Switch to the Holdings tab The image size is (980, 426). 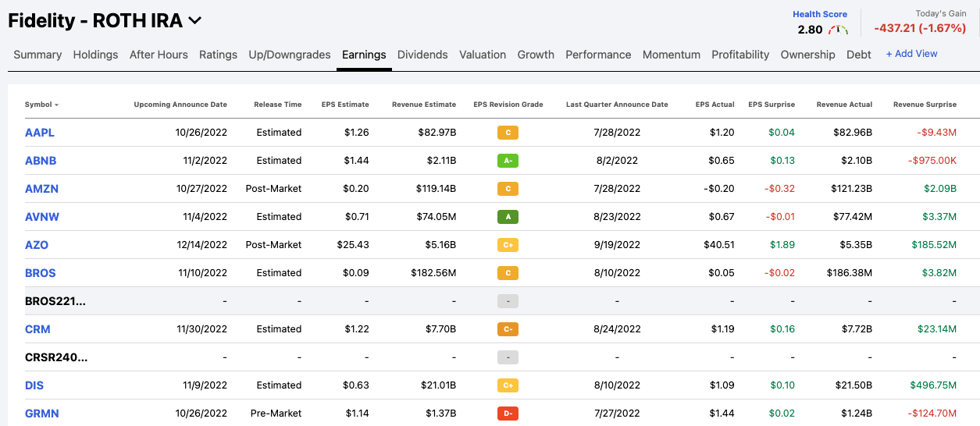95,55
